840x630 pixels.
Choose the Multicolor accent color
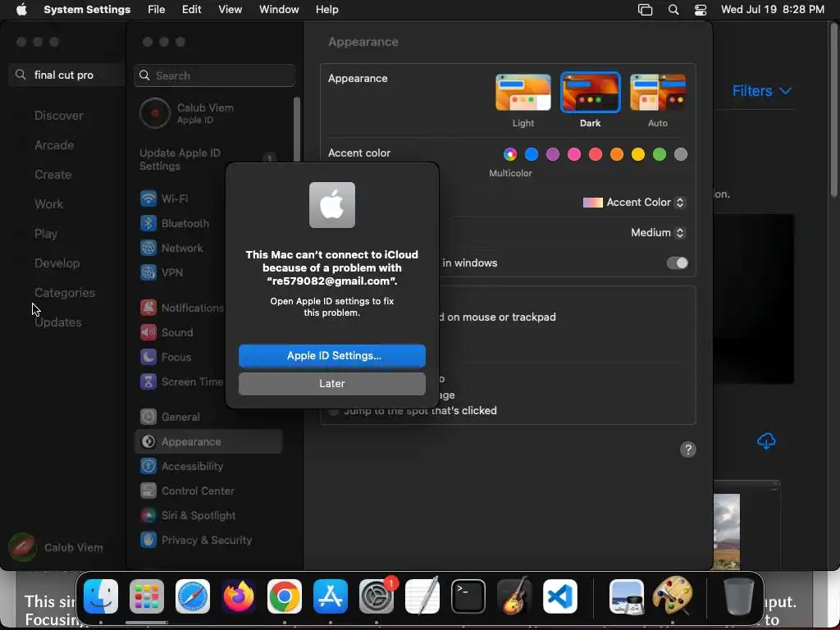pos(510,155)
